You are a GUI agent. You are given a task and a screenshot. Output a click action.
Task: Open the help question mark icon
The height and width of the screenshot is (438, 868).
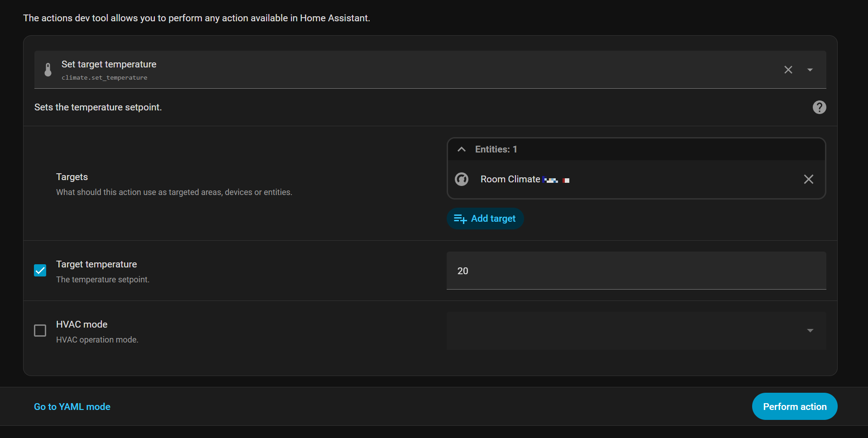(819, 107)
